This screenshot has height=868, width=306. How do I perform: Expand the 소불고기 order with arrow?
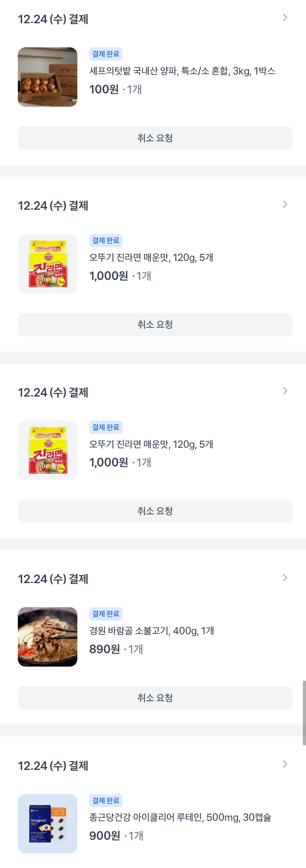pyautogui.click(x=285, y=578)
